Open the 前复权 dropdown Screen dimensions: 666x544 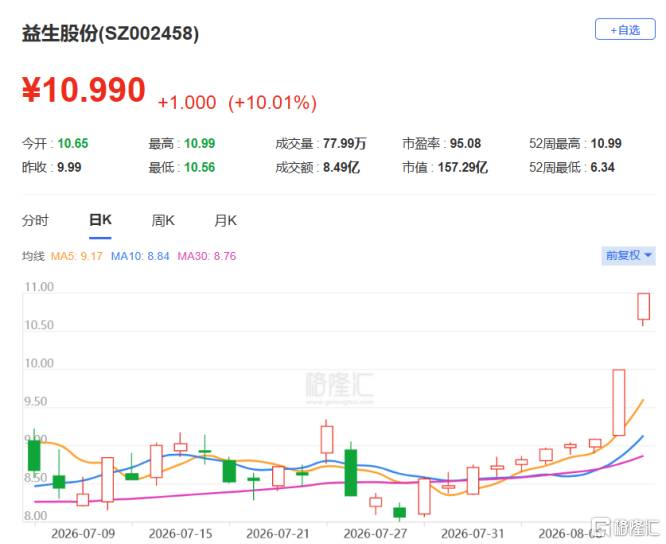(628, 256)
